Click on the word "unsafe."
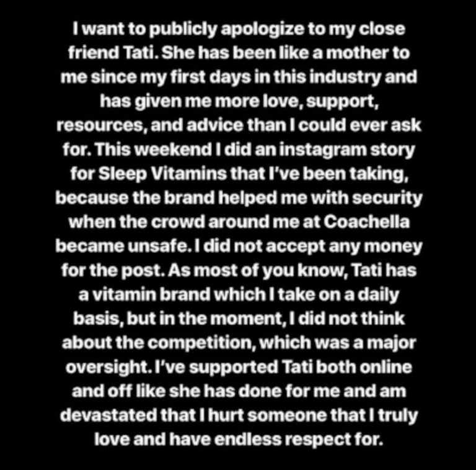This screenshot has width=476, height=470. click(x=160, y=246)
